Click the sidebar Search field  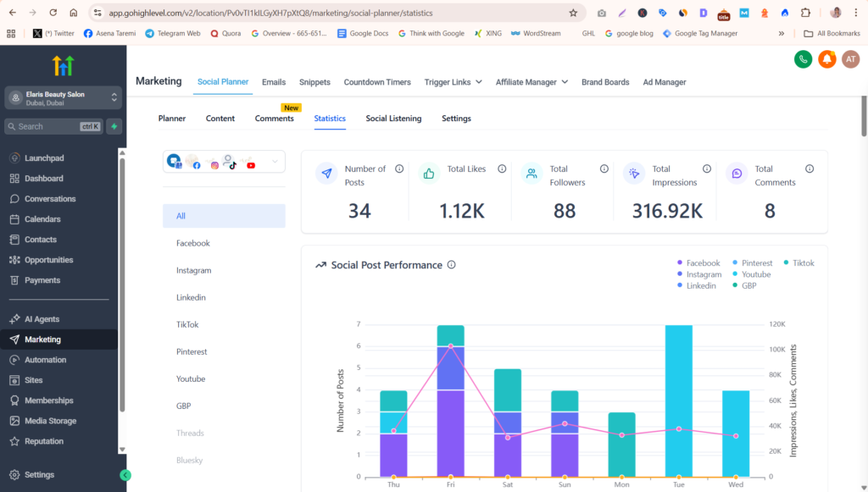click(x=54, y=126)
